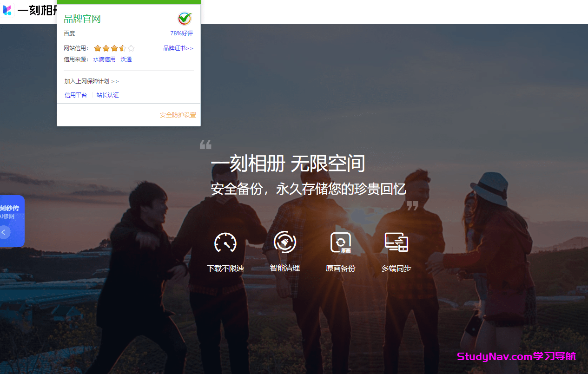
Task: Click the fourth star in the website credit rating
Action: click(123, 48)
